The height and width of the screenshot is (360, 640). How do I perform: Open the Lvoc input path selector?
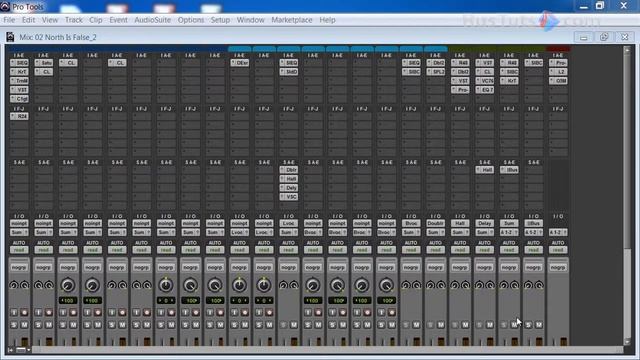pyautogui.click(x=289, y=224)
